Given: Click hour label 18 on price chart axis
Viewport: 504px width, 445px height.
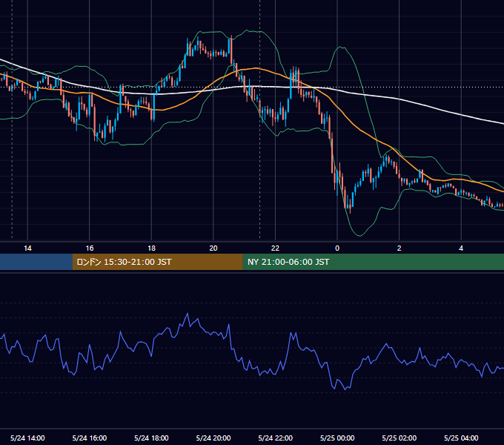Looking at the screenshot, I should [x=151, y=248].
